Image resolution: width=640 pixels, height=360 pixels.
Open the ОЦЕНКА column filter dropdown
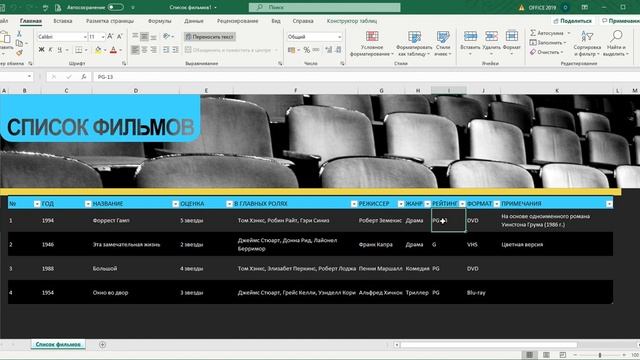tap(229, 204)
